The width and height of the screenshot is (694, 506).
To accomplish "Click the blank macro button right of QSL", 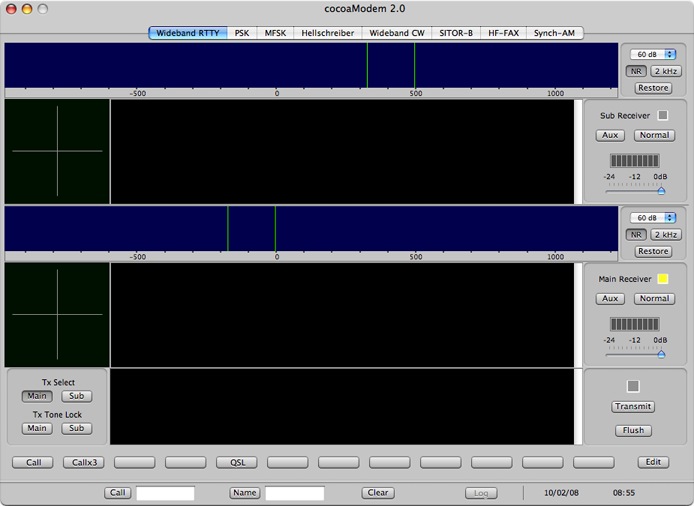I will coord(288,463).
